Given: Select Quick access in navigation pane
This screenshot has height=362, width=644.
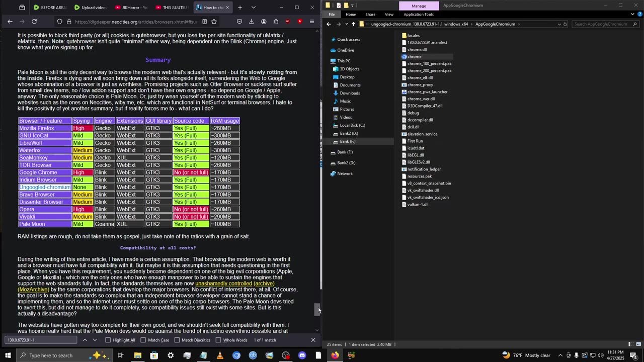Looking at the screenshot, I should 349,39.
